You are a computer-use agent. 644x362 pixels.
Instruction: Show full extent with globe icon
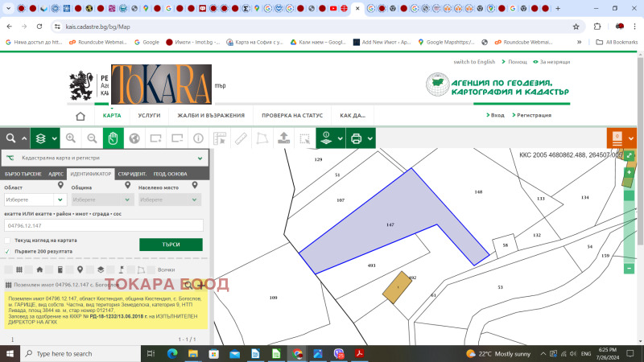(x=134, y=138)
